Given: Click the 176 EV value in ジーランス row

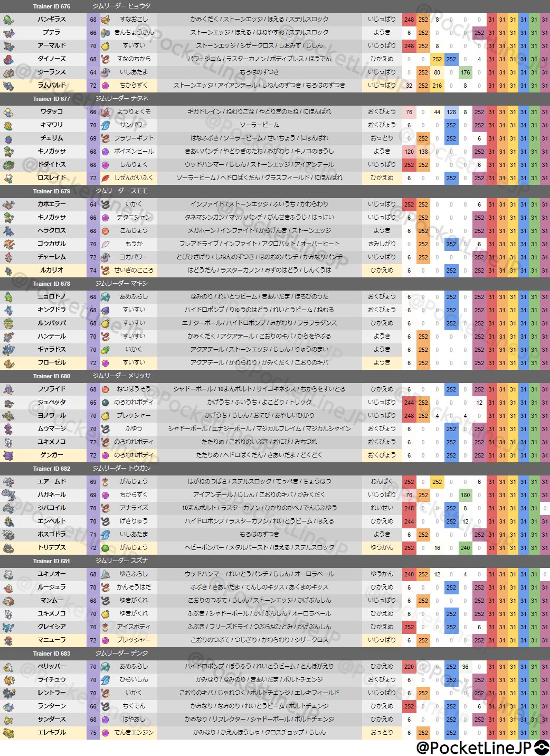Looking at the screenshot, I should coord(465,72).
